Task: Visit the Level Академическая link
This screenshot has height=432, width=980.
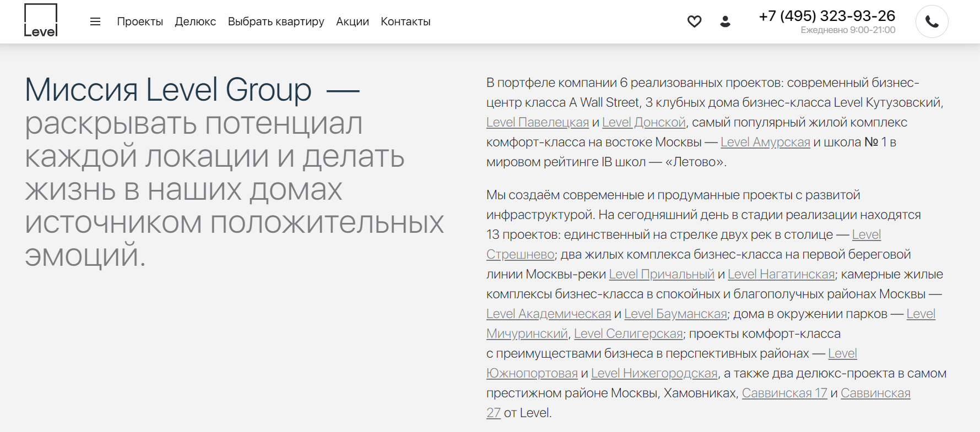Action: 549,314
